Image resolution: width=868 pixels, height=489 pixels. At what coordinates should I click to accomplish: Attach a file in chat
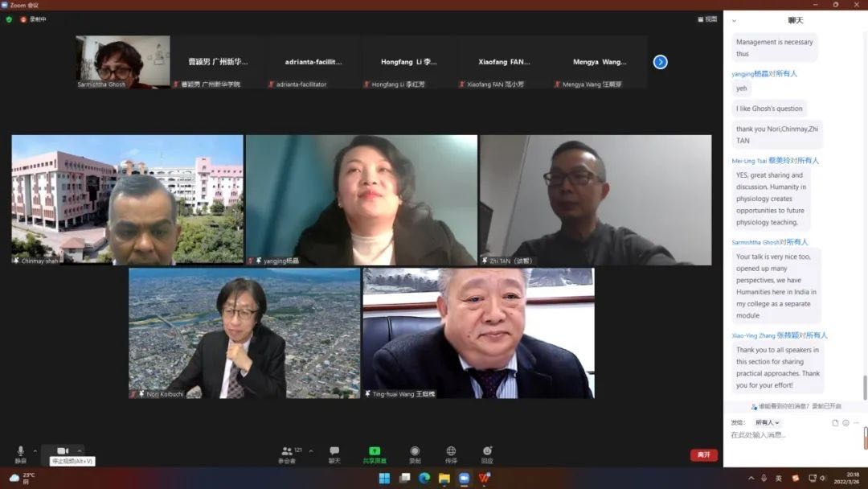tap(835, 422)
